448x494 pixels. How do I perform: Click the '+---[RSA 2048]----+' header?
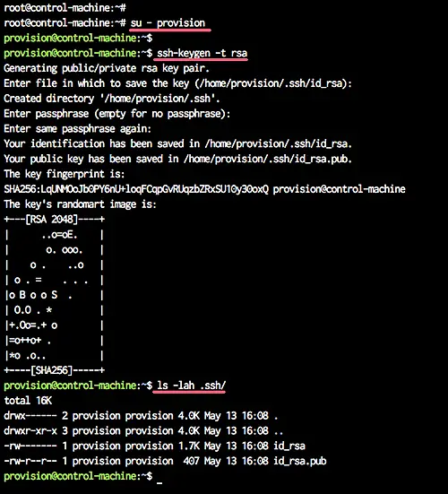pos(54,220)
